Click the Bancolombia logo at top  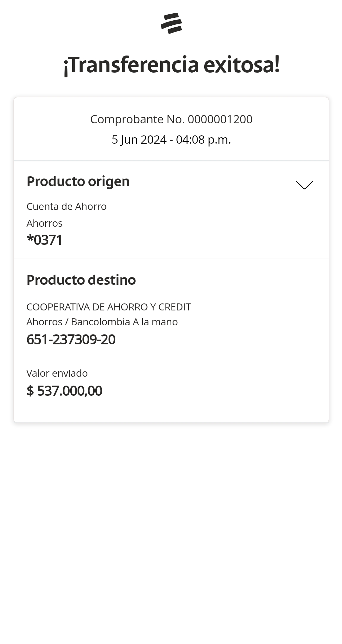click(x=171, y=23)
